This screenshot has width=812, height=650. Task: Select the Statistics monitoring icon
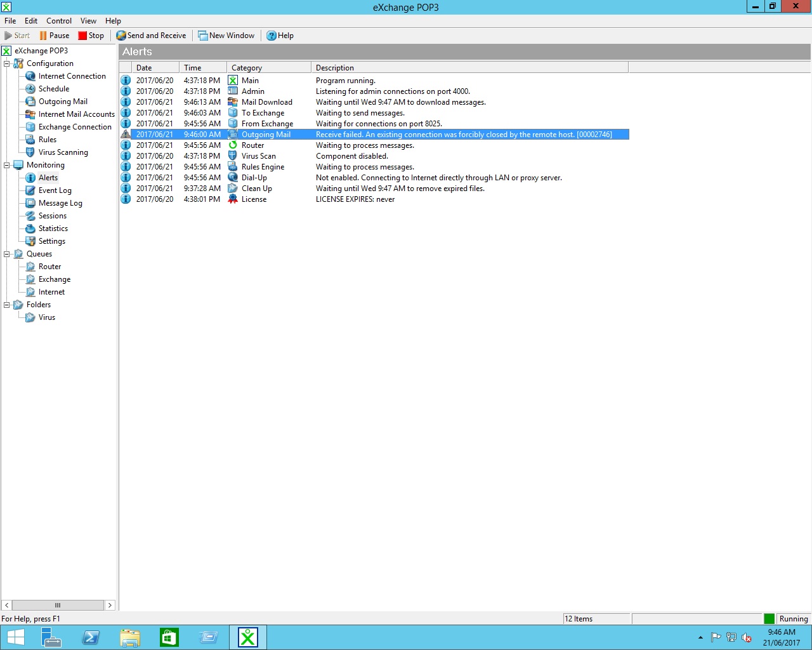tap(30, 229)
